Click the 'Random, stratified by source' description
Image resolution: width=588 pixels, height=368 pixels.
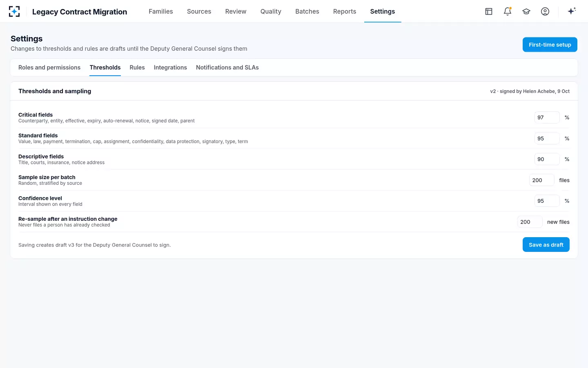[50, 183]
